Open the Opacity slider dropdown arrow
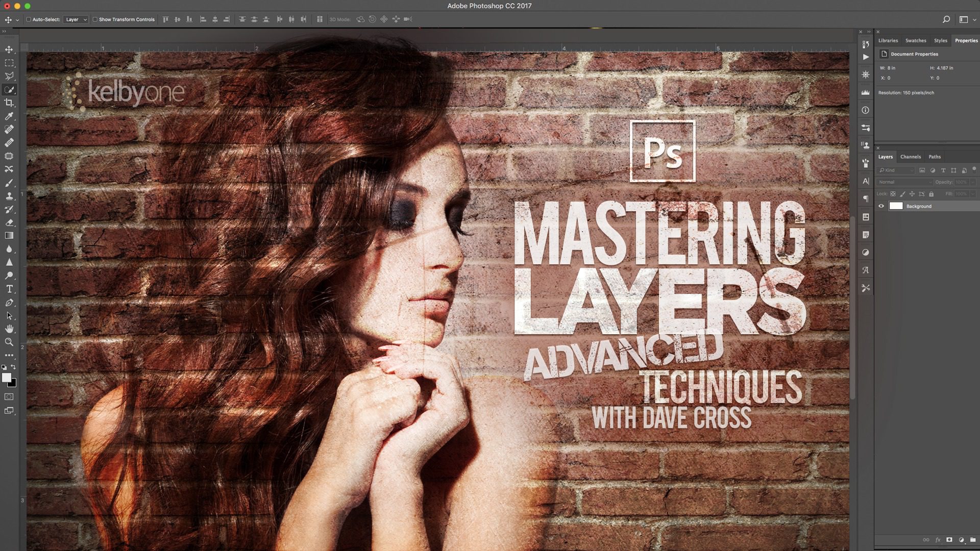 tap(973, 182)
